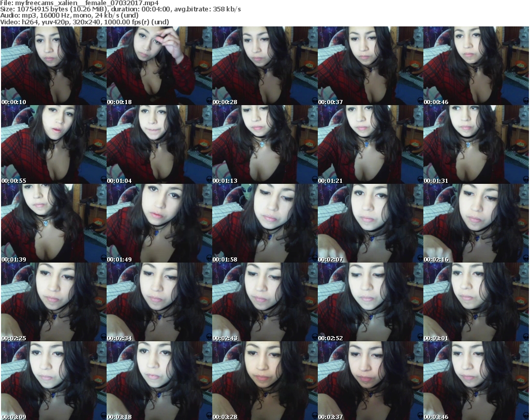Click the 'Audio: mp3, 16000 Hz' line
The width and height of the screenshot is (530, 420).
tap(69, 16)
